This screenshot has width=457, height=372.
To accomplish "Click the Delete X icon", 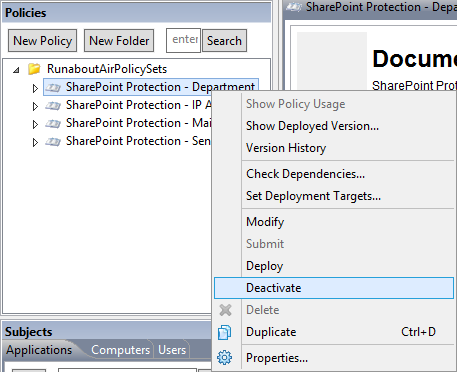I will tap(225, 310).
